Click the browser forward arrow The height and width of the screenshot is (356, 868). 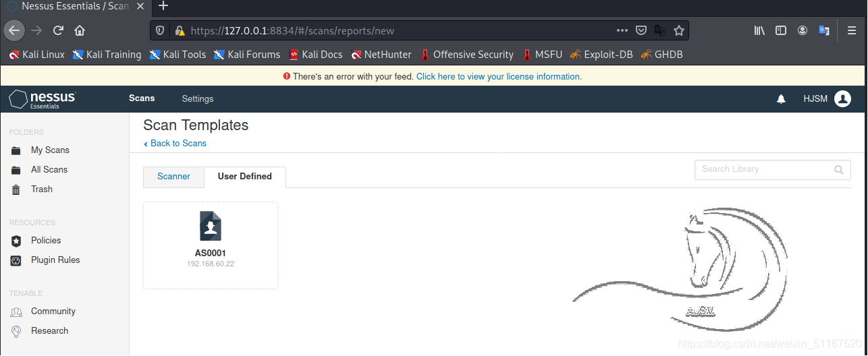click(36, 30)
